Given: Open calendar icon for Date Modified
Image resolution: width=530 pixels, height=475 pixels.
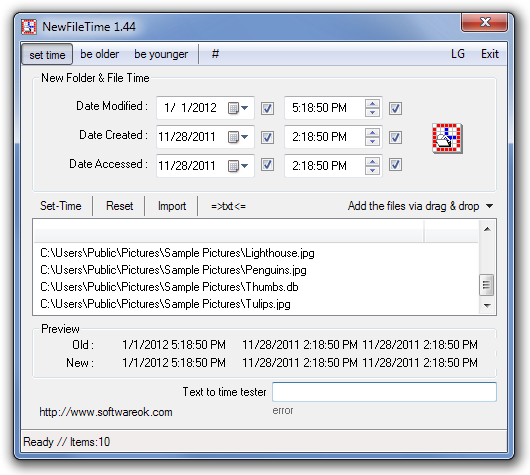Looking at the screenshot, I should tap(233, 108).
